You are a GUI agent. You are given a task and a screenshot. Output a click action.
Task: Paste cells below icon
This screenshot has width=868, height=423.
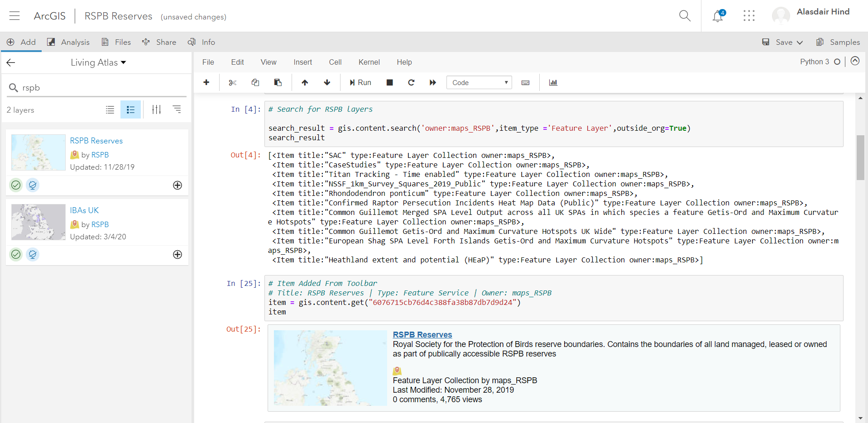click(278, 82)
